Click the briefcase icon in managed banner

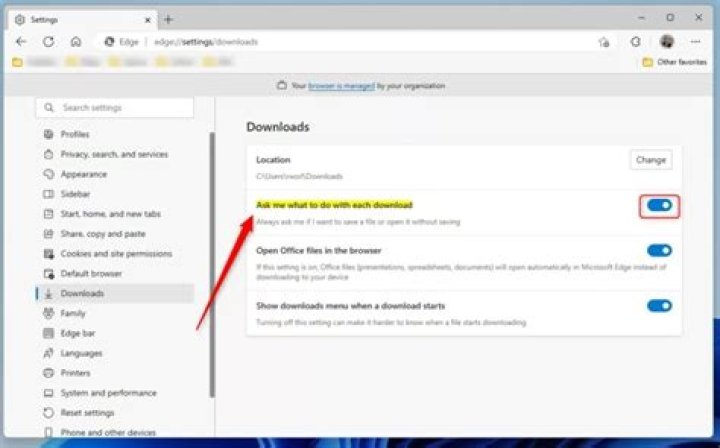(281, 85)
